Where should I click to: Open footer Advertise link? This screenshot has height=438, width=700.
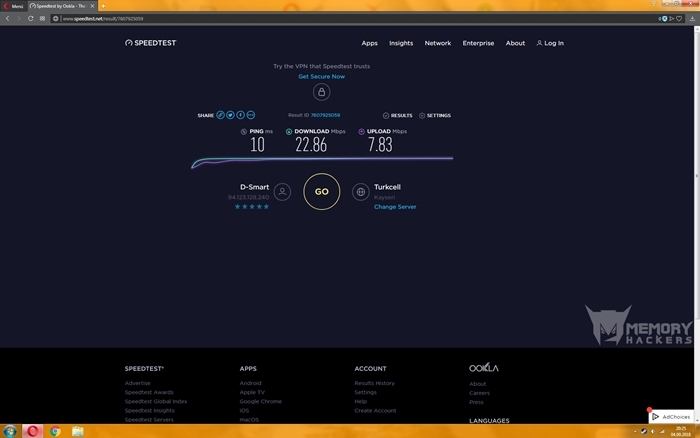pyautogui.click(x=138, y=383)
